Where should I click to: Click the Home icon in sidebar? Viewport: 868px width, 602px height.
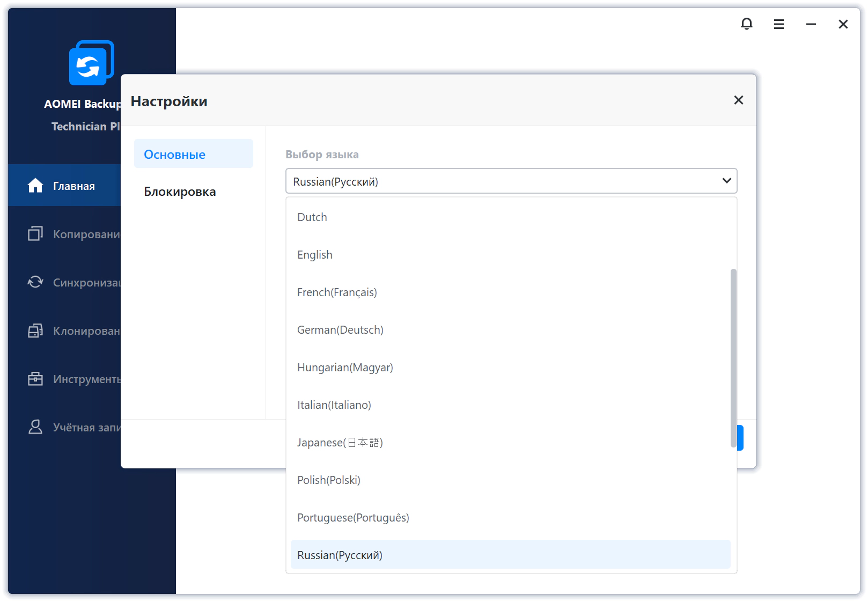tap(35, 186)
